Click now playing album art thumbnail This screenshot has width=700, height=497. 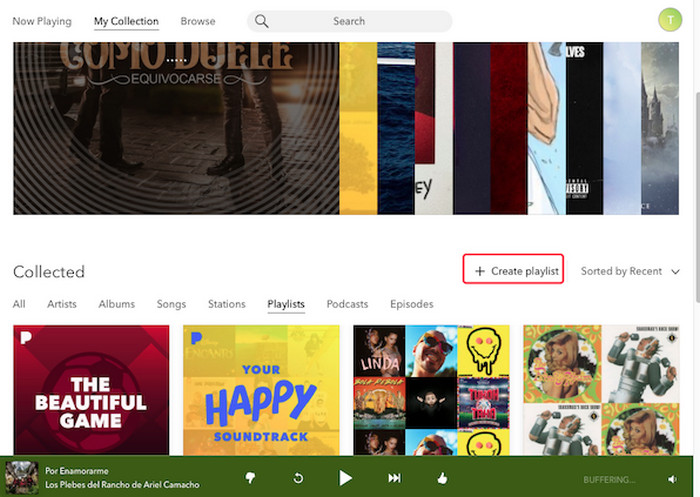point(22,478)
